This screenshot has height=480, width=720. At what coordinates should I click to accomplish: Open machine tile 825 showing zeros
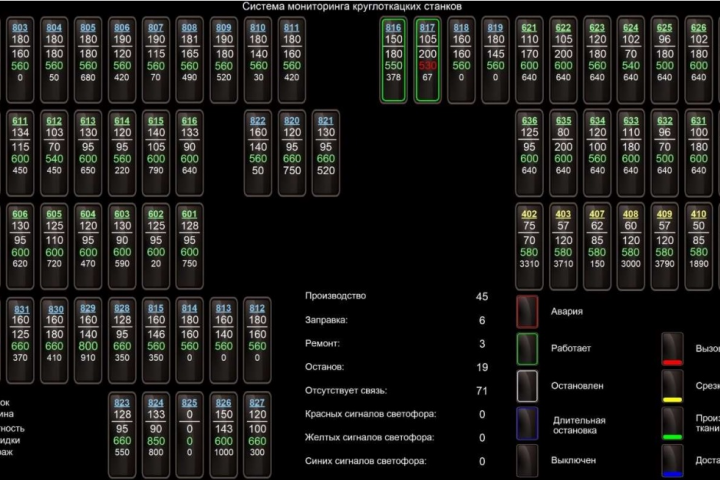189,435
